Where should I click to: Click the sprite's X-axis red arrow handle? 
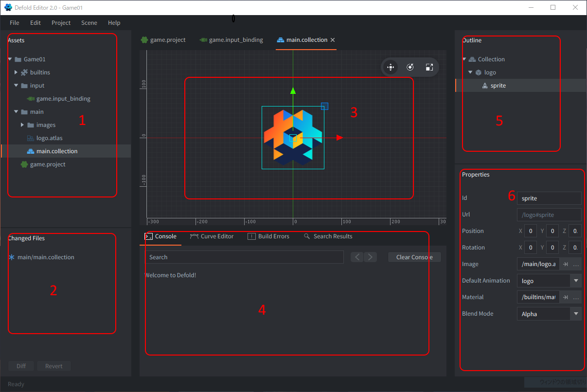pos(339,138)
